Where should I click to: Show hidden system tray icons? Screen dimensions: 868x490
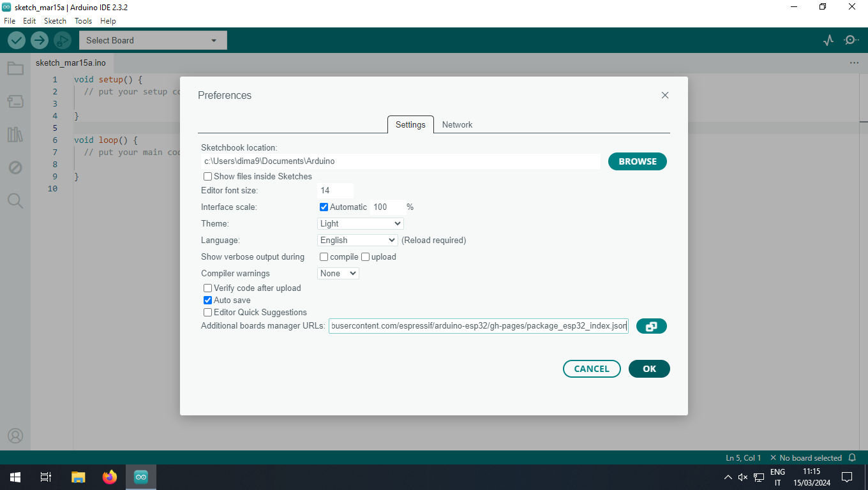click(x=728, y=477)
